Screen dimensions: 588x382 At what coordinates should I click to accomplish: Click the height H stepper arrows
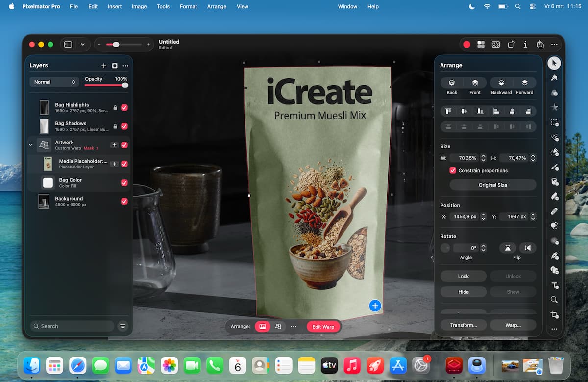click(x=533, y=158)
